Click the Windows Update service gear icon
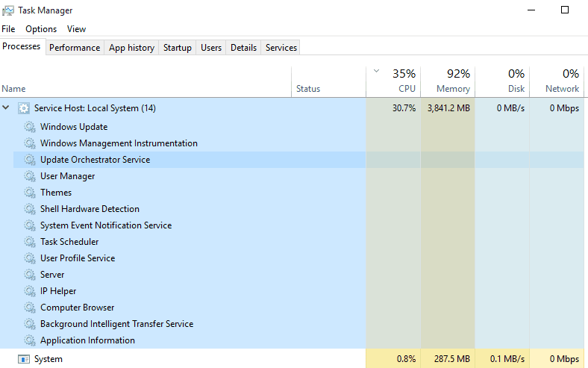Image resolution: width=588 pixels, height=368 pixels. pyautogui.click(x=30, y=127)
